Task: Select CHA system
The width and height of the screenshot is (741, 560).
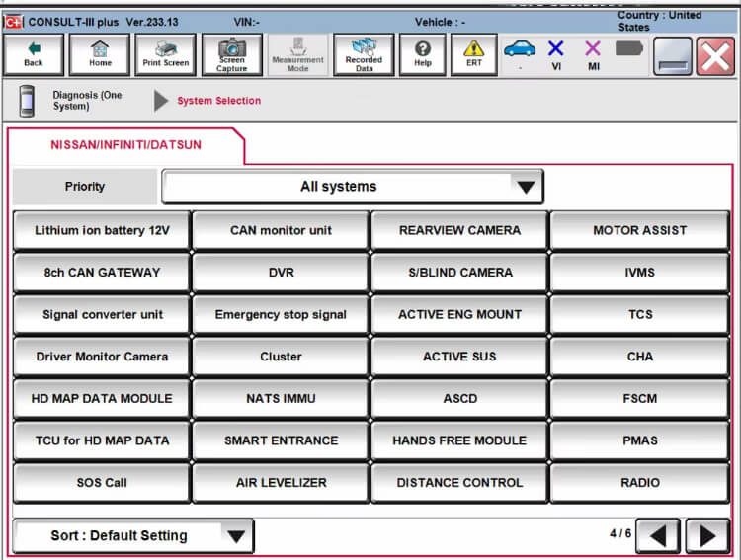Action: click(x=639, y=357)
